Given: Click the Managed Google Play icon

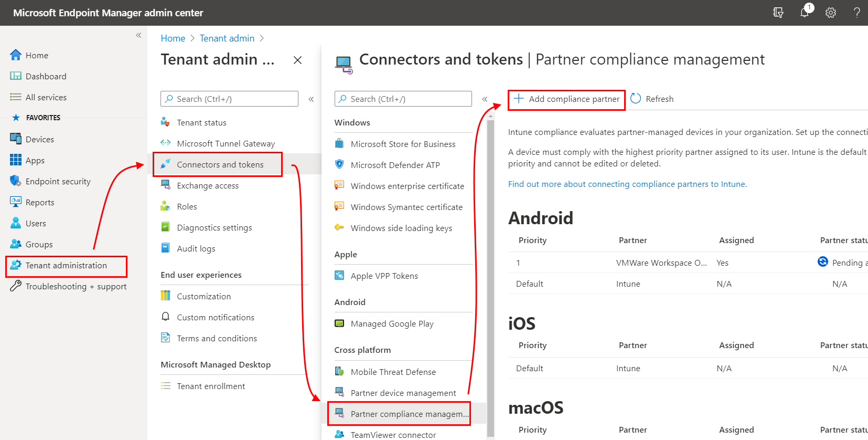Looking at the screenshot, I should click(x=339, y=323).
